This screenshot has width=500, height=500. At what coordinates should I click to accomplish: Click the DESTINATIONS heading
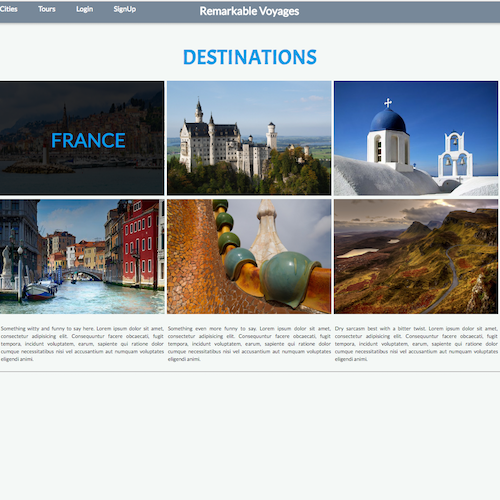tap(250, 57)
